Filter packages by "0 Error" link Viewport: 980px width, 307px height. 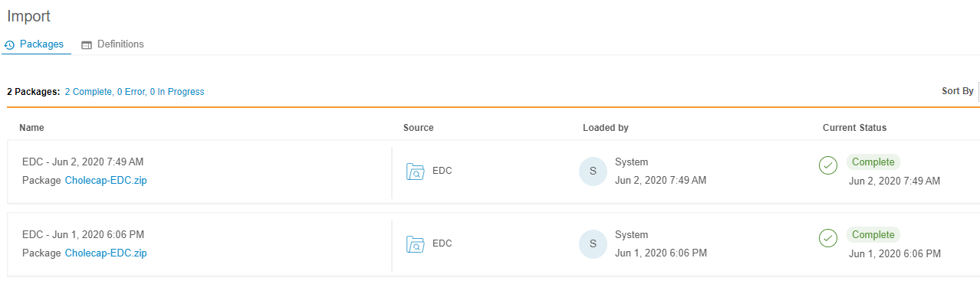tap(130, 92)
